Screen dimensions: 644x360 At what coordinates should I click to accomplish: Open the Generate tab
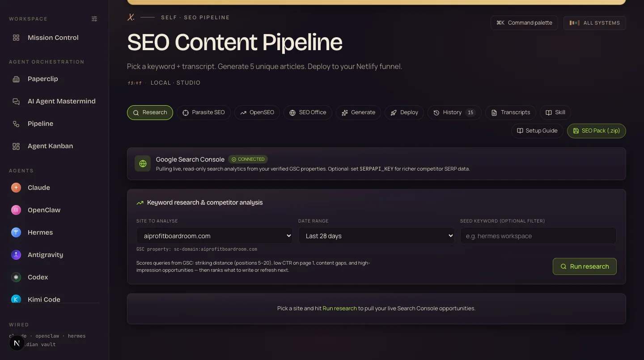(358, 112)
